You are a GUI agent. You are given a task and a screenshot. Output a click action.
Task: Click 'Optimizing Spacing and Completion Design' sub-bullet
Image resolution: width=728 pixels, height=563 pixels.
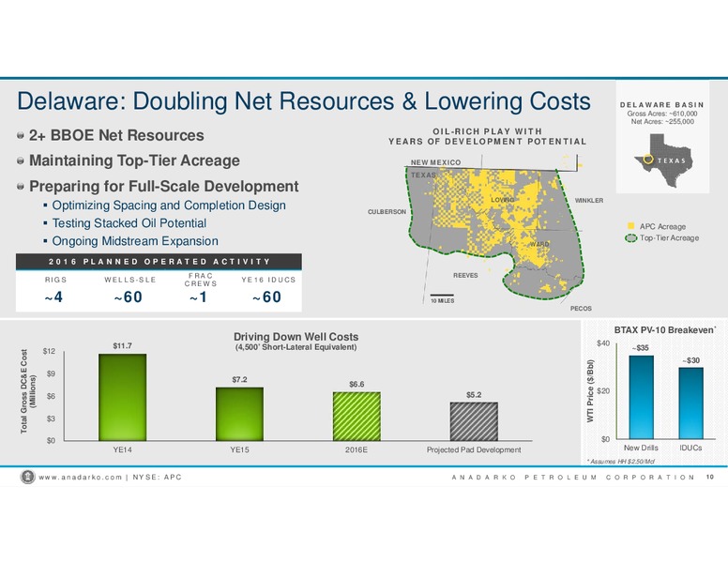point(169,205)
